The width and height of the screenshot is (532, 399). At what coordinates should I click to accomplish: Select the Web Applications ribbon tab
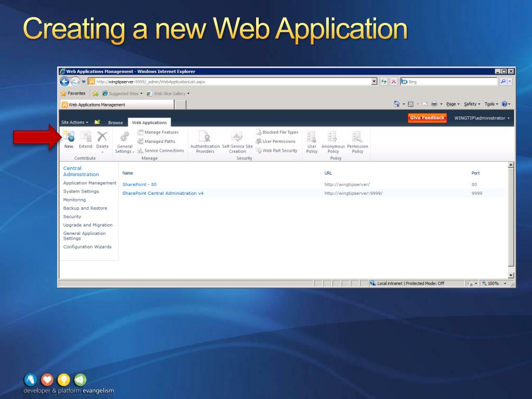click(149, 123)
